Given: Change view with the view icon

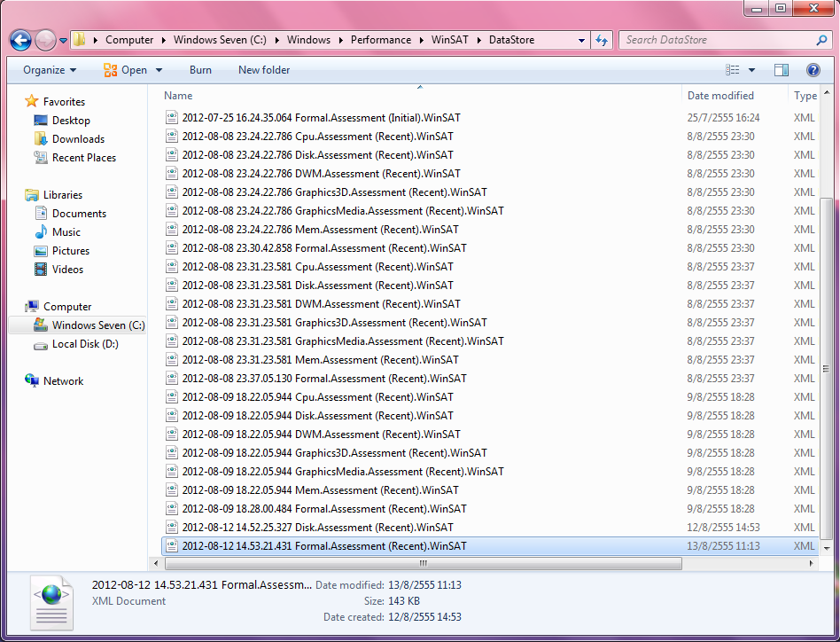Looking at the screenshot, I should click(732, 70).
